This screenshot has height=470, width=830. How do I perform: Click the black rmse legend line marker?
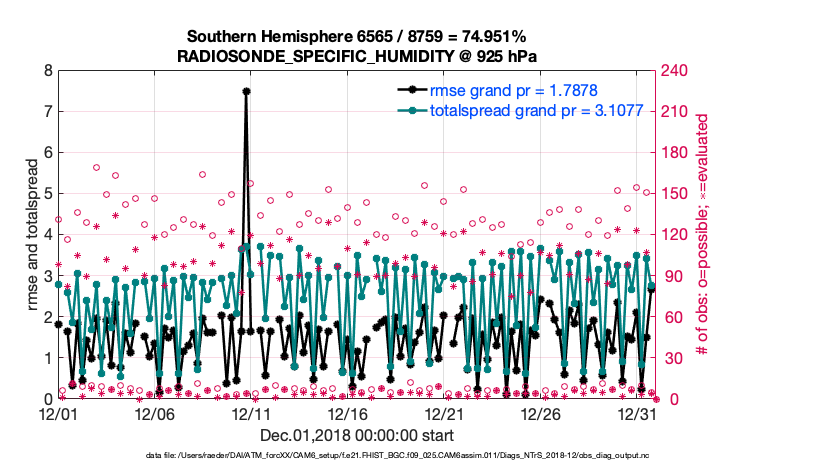coord(412,91)
